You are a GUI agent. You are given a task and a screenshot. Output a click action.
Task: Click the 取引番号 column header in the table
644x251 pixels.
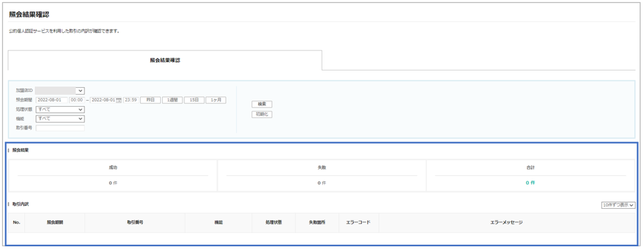[135, 222]
